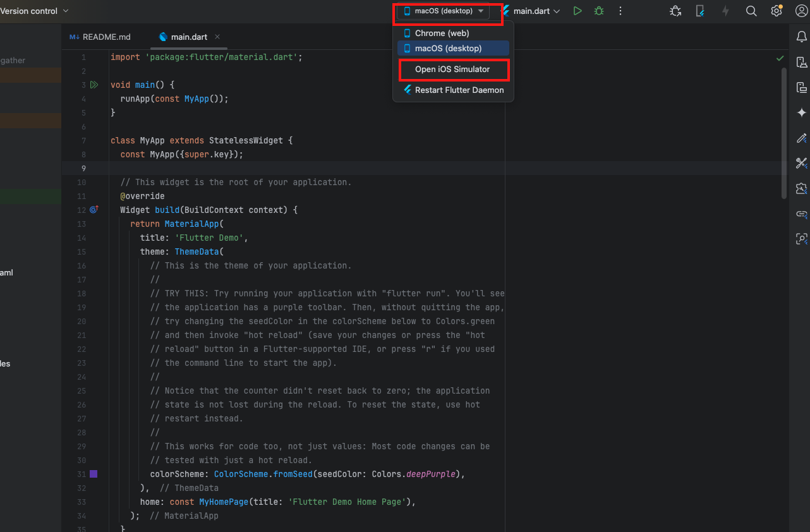Click the editor vertical scrollbar thumb
810x532 pixels.
click(x=784, y=133)
